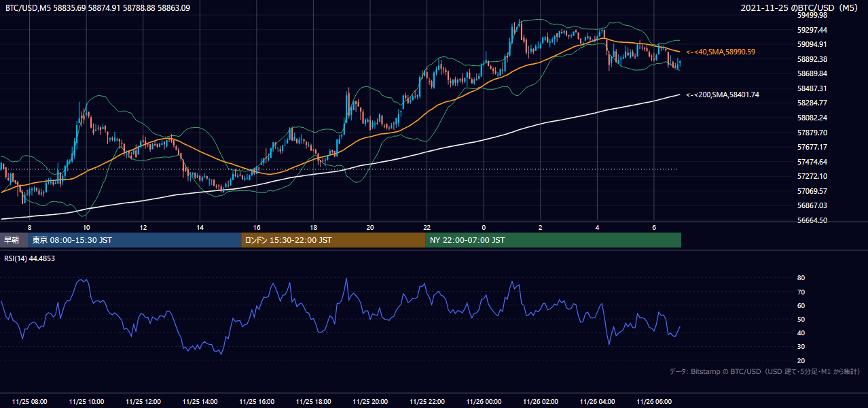Click bottom date label 11/25 16:00
The height and width of the screenshot is (408, 868).
[257, 402]
